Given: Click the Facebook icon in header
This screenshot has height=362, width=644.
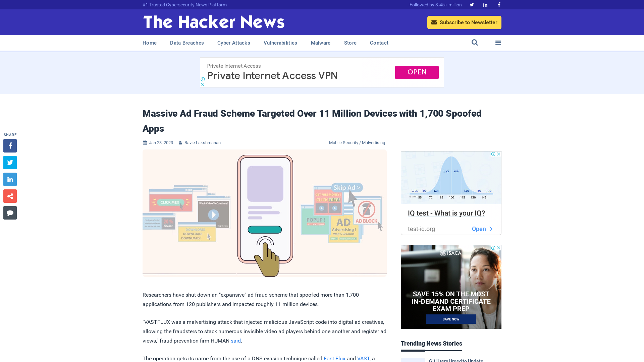Looking at the screenshot, I should pos(499,4).
